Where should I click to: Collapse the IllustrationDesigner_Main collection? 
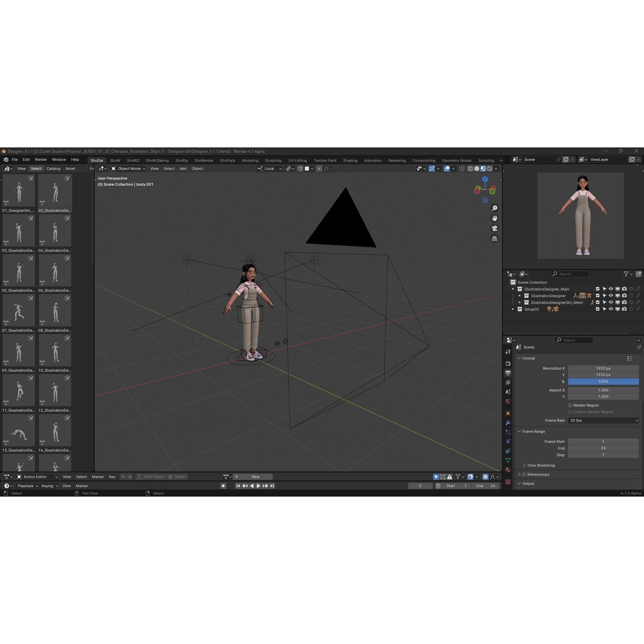click(513, 289)
